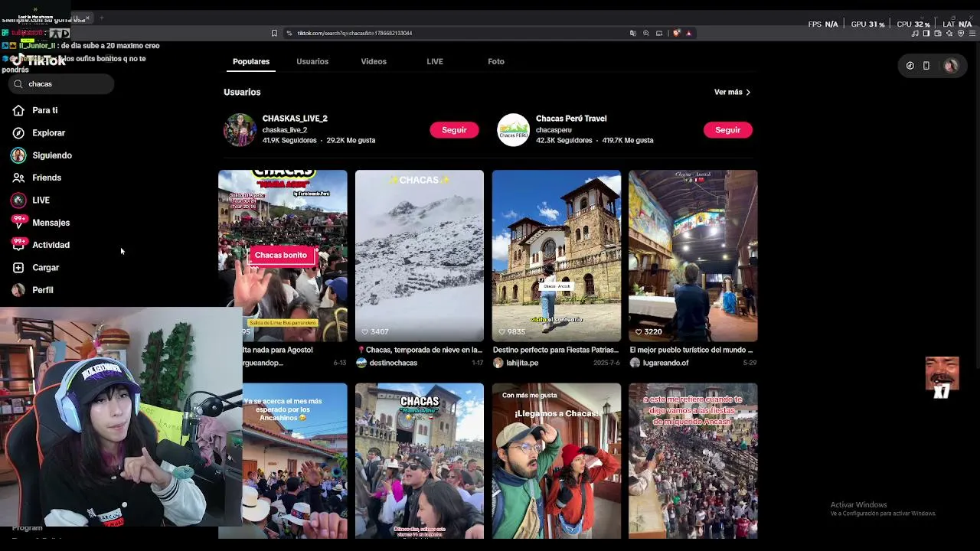Click the search magnifier icon beside chacas

tap(18, 84)
